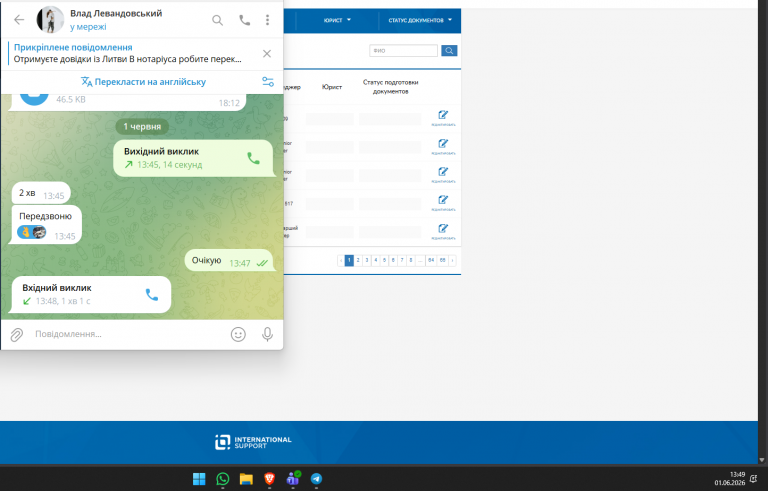Screen dimensions: 768x491
Task: Call back from the Вхідний виклик bubble
Action: coord(152,295)
